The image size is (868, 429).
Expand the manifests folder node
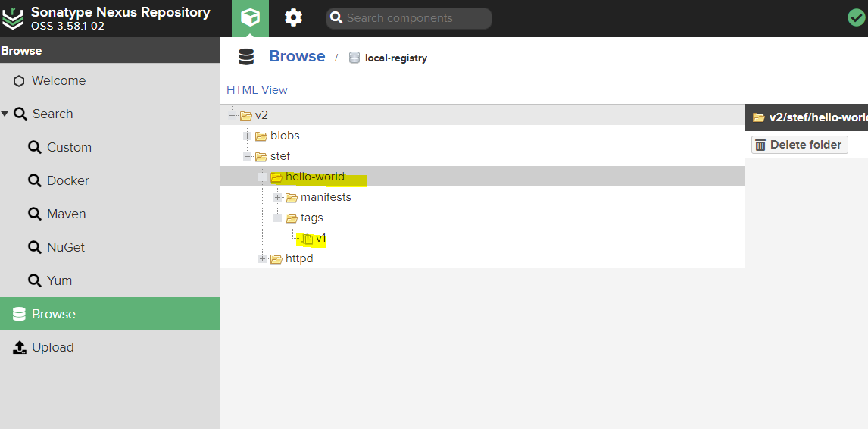point(278,198)
